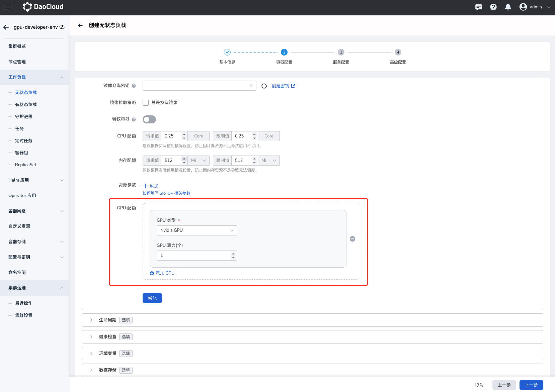Go back from create deployment page

(80, 25)
